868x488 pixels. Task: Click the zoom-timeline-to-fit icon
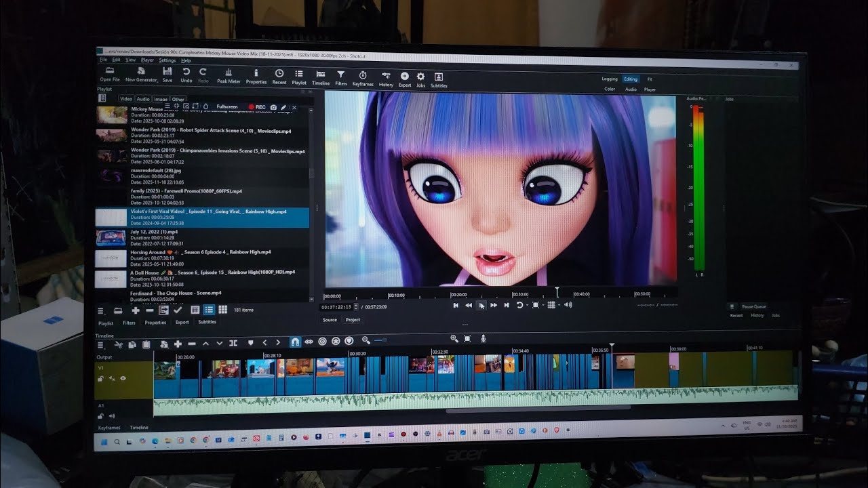pyautogui.click(x=469, y=338)
